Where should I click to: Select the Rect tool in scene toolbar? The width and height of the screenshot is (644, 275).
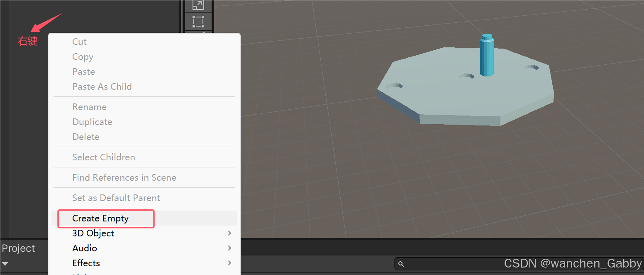(198, 22)
